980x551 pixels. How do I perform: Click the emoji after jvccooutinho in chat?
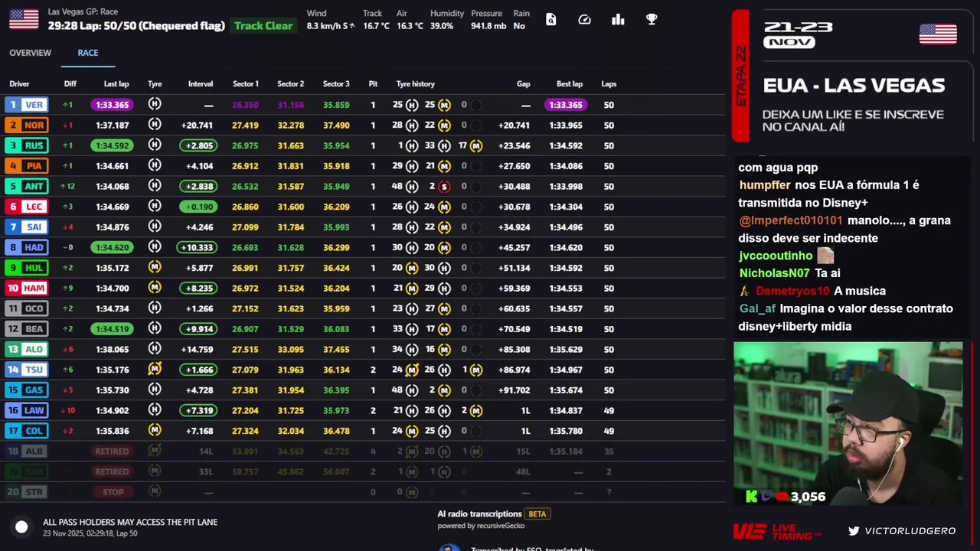pyautogui.click(x=825, y=256)
